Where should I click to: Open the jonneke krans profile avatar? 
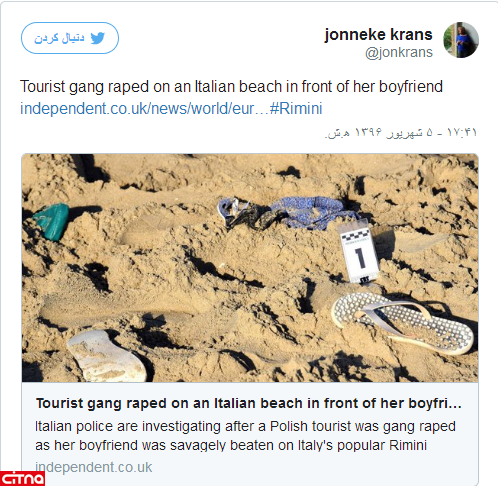pos(461,40)
